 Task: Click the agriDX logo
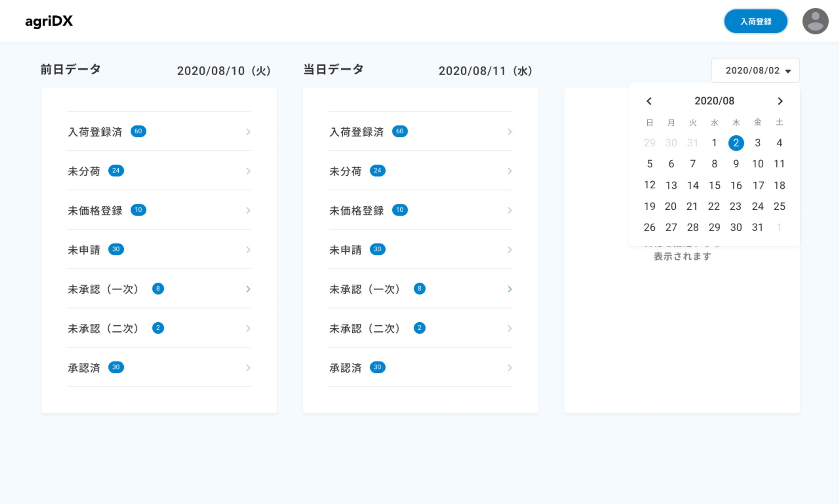[48, 22]
